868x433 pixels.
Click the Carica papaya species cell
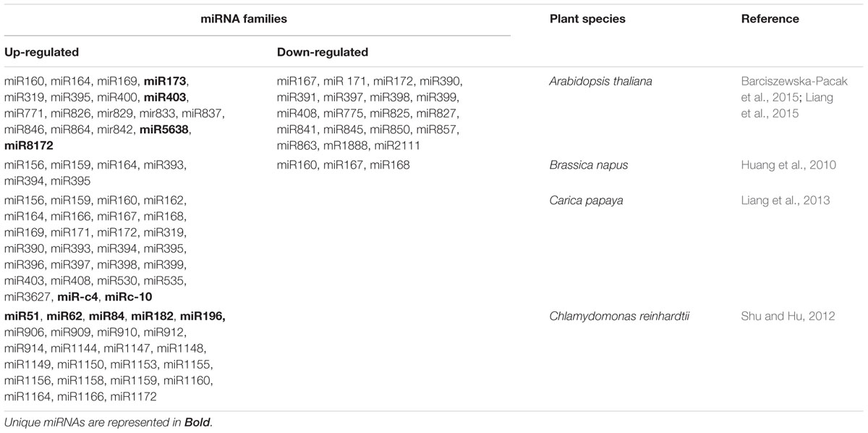coord(584,200)
